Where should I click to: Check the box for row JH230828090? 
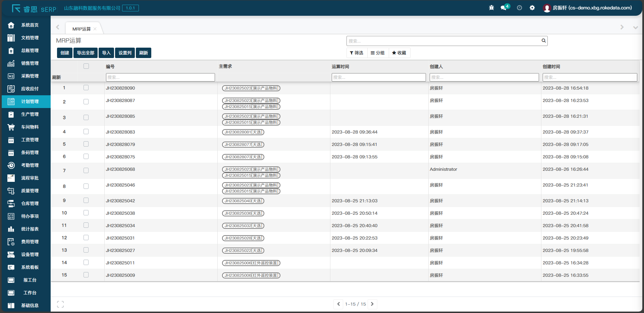(x=86, y=88)
